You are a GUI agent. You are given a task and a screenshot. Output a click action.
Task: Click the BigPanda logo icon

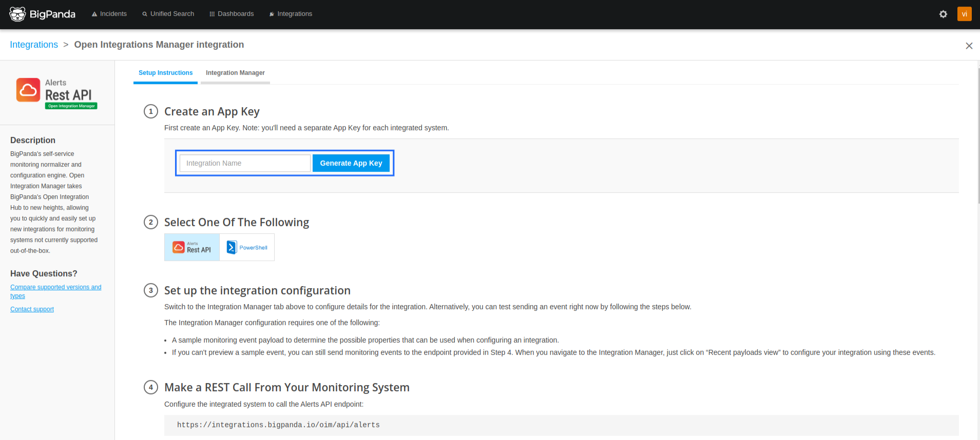(17, 14)
